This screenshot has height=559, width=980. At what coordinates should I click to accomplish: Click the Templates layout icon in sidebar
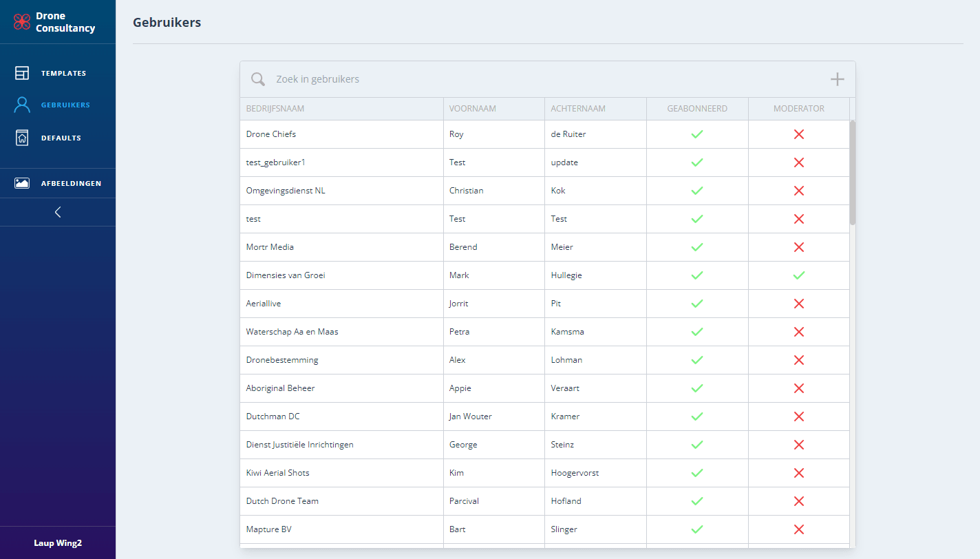tap(22, 73)
